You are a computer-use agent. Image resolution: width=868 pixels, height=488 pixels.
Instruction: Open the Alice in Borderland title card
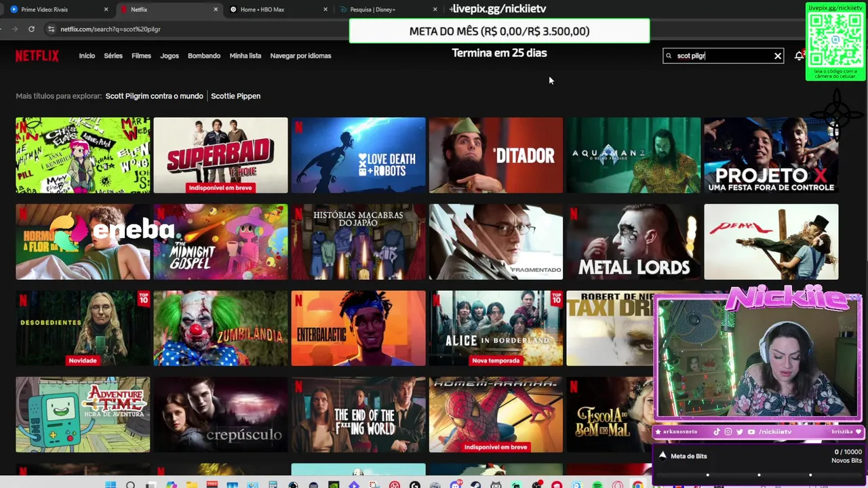pos(496,328)
